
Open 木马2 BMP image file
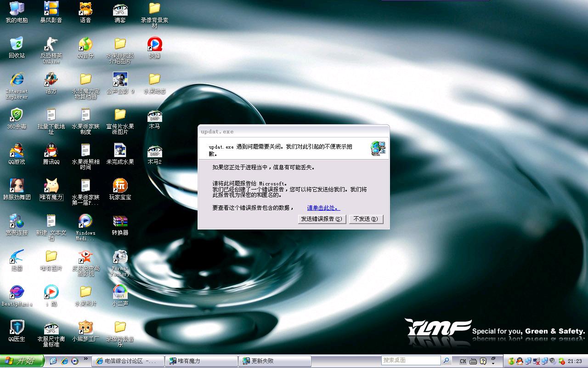point(154,154)
